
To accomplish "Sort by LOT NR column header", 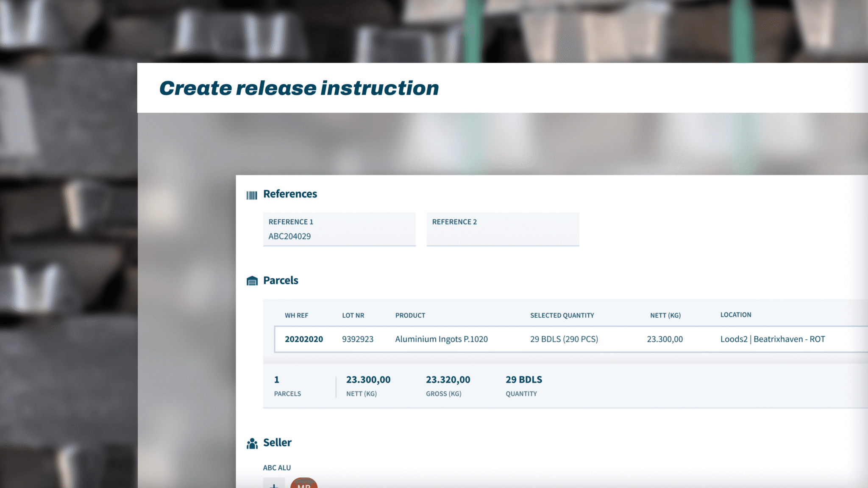I will (x=353, y=316).
